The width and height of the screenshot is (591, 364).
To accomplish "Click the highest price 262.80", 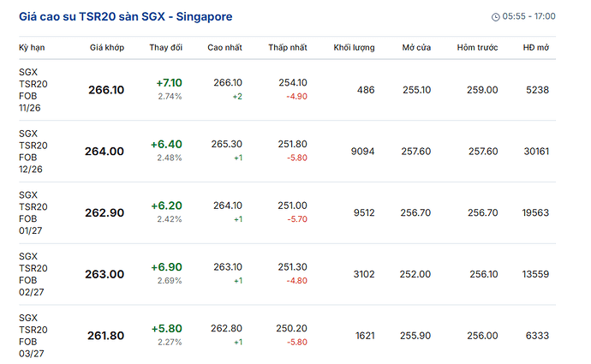I will coord(226,329).
